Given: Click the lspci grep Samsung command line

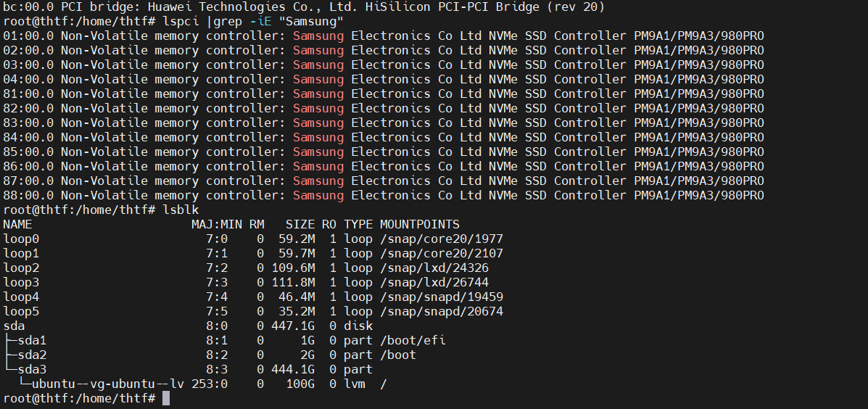Looking at the screenshot, I should pyautogui.click(x=173, y=22).
